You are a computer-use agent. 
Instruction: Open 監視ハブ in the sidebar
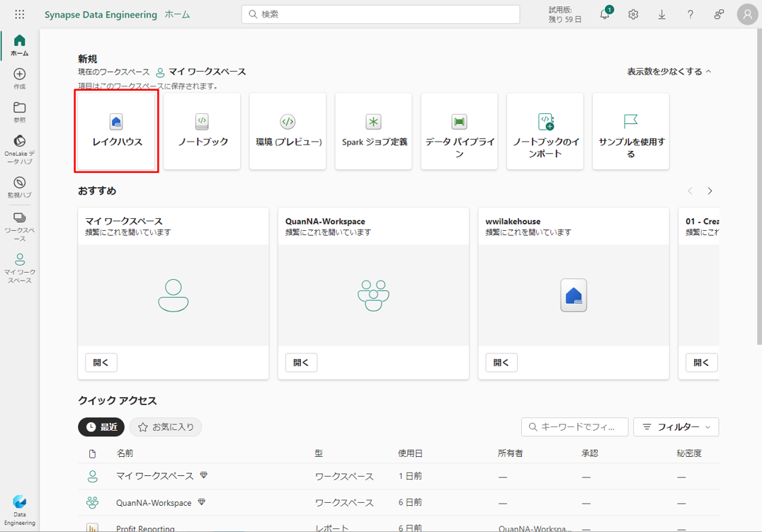(x=19, y=187)
